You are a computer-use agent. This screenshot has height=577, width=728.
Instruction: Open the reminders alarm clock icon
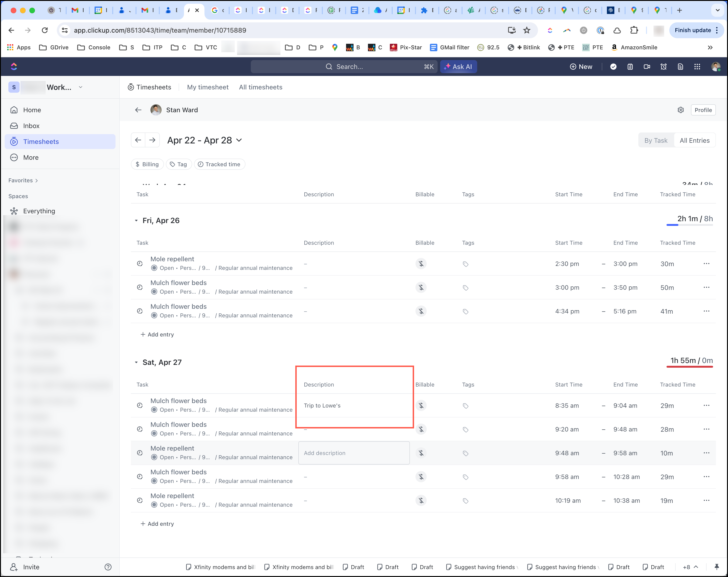point(663,67)
